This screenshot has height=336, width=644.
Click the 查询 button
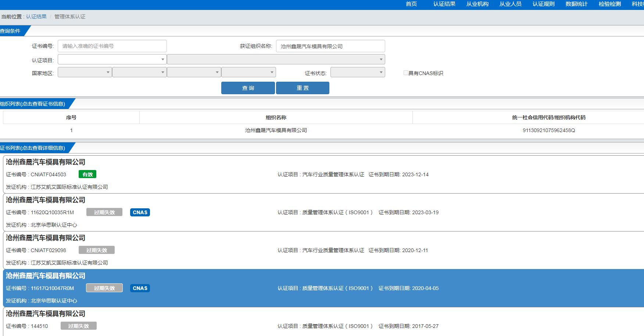(x=248, y=88)
